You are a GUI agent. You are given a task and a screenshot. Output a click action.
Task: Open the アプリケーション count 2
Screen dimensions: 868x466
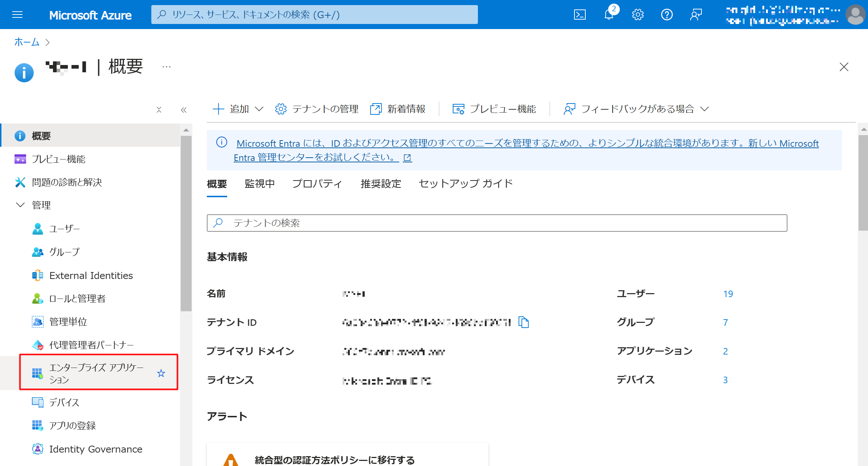tap(725, 351)
